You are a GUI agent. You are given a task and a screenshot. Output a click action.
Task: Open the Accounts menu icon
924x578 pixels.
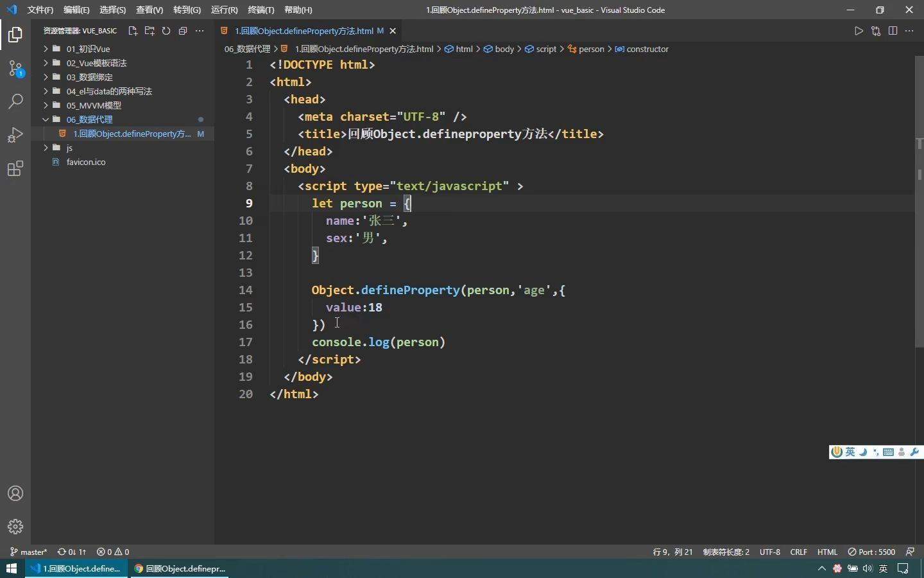(15, 493)
